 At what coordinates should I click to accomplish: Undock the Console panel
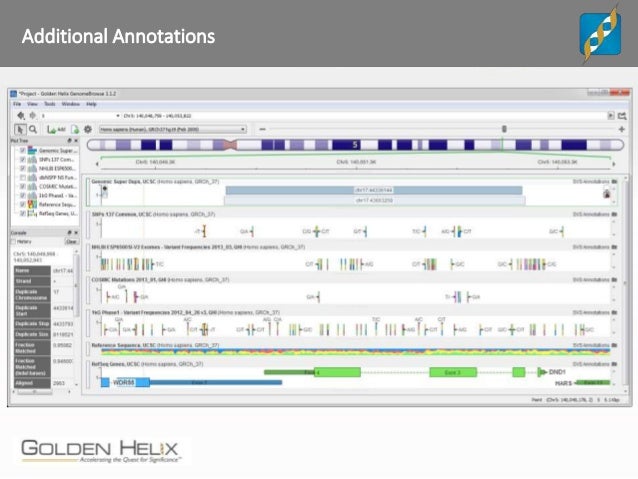point(70,233)
